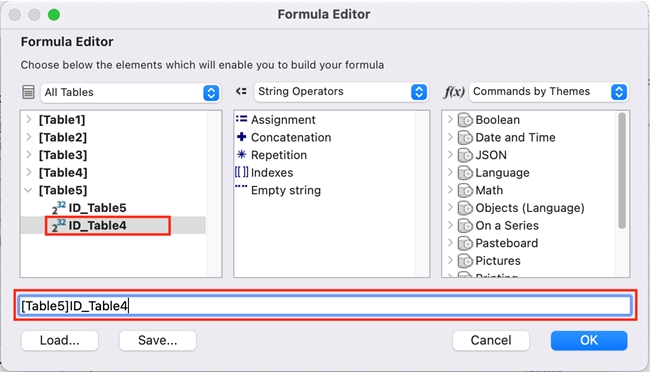
Task: Click the commands list vertical scrollbar
Action: pos(622,170)
